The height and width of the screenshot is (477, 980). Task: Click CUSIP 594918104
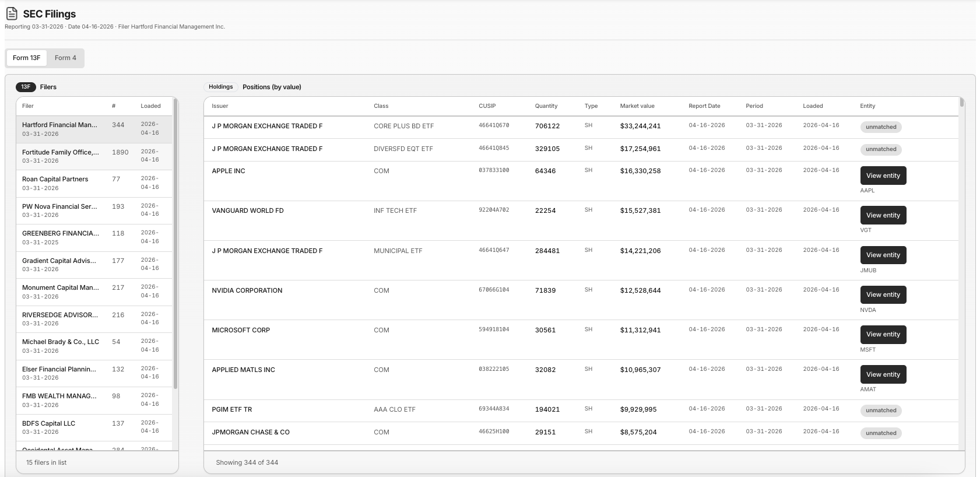coord(494,329)
